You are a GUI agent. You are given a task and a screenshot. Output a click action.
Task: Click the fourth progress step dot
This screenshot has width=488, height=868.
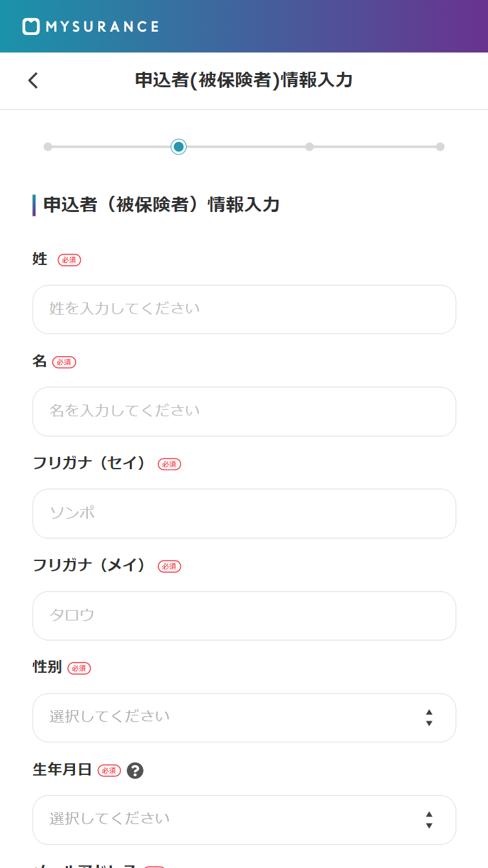point(440,147)
